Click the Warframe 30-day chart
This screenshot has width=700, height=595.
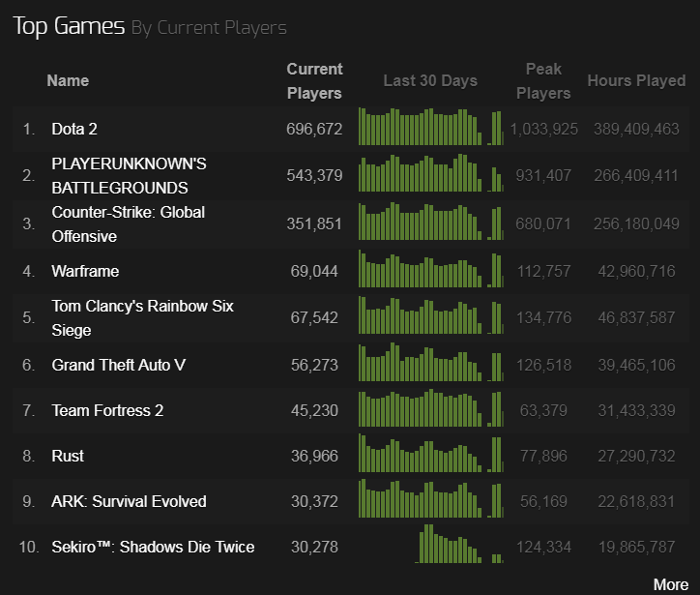coord(431,268)
